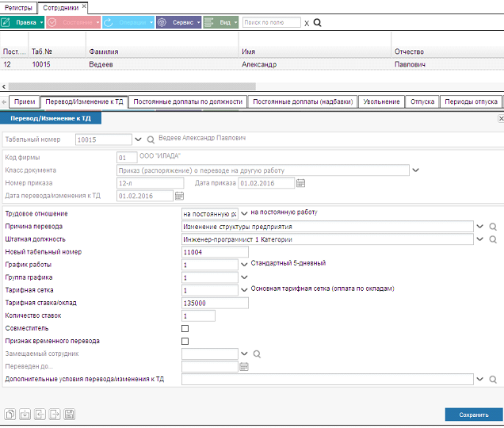Click the checkmark icon on Состояние button
Image resolution: width=504 pixels, height=428 pixels.
[52, 22]
